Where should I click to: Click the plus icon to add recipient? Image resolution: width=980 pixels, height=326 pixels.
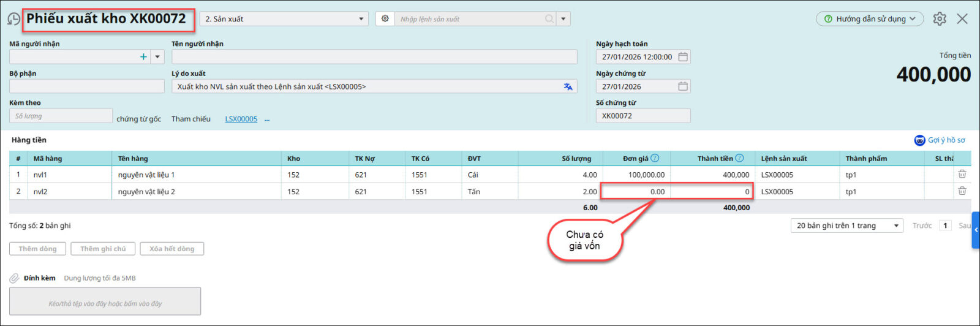coord(143,57)
